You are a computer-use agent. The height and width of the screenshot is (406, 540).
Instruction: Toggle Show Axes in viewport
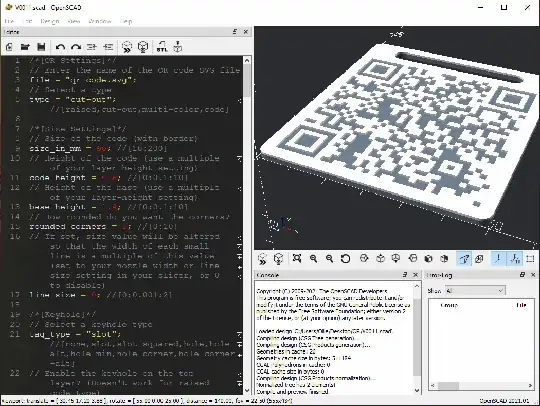(x=498, y=259)
